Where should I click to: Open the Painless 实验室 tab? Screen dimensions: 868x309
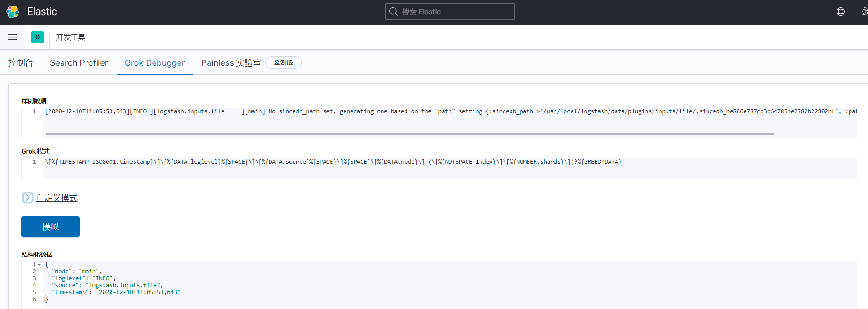point(231,62)
